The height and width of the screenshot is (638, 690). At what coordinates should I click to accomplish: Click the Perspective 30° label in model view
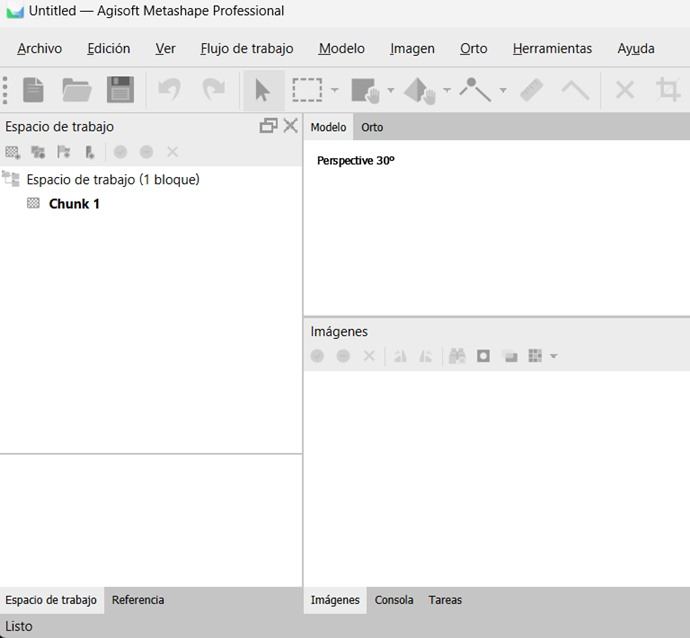[x=356, y=161]
